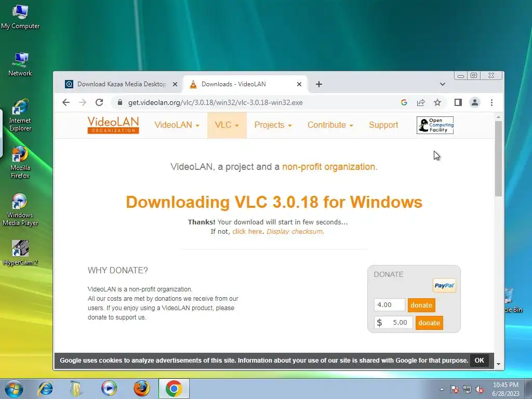The image size is (532, 399).
Task: Select the My Computer desktop icon
Action: pos(20,17)
